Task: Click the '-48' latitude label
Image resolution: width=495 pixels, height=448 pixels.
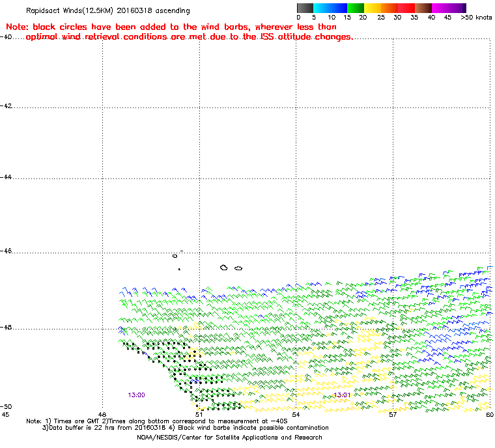Action: tap(6, 328)
